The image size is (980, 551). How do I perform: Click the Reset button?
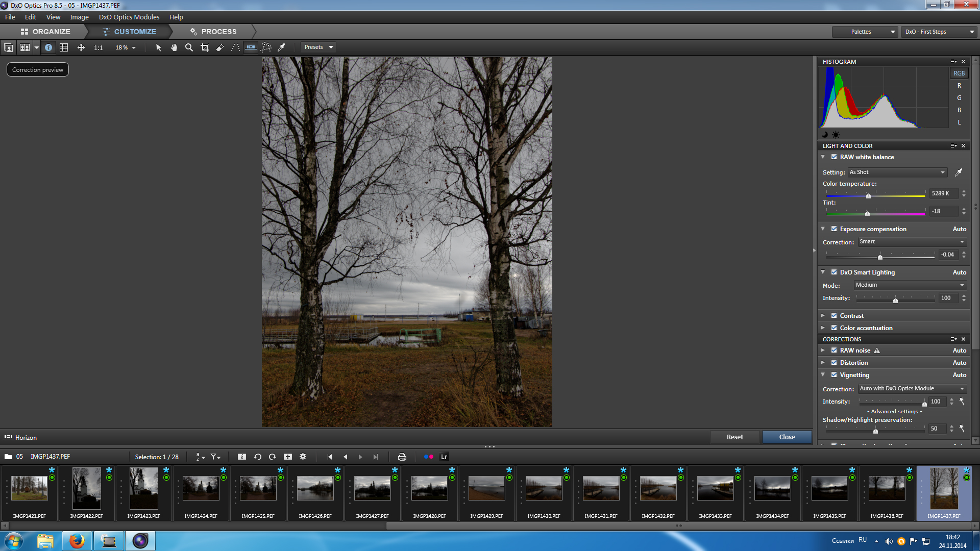[734, 437]
